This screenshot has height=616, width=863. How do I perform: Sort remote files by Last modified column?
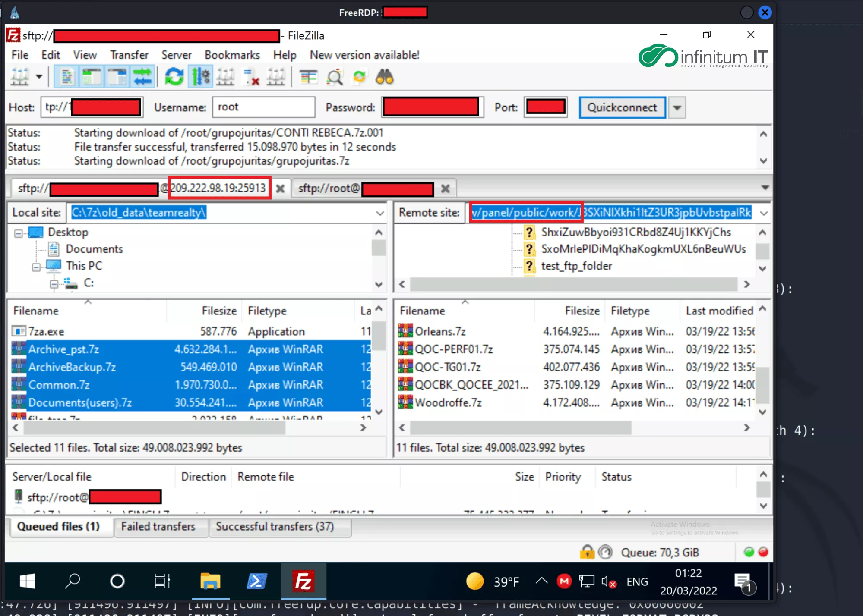719,311
